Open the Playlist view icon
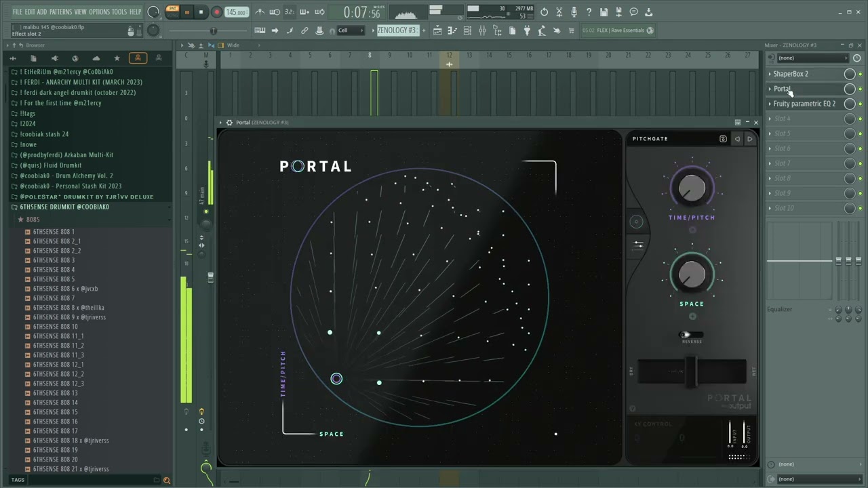868x488 pixels. click(437, 30)
